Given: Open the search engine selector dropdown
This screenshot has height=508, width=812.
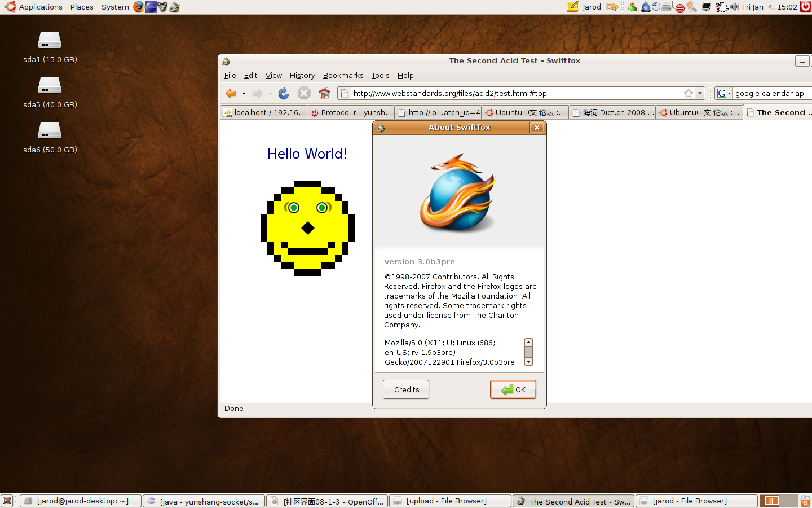Looking at the screenshot, I should click(x=723, y=93).
